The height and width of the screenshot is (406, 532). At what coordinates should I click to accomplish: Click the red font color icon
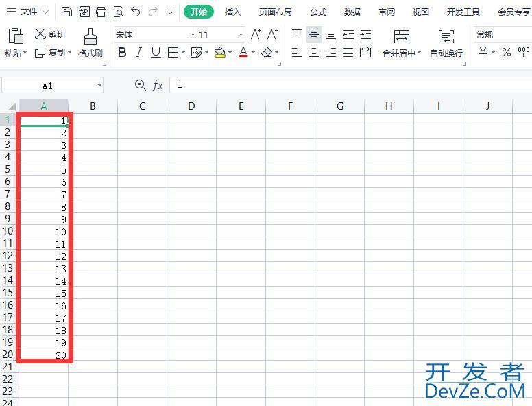tap(243, 52)
